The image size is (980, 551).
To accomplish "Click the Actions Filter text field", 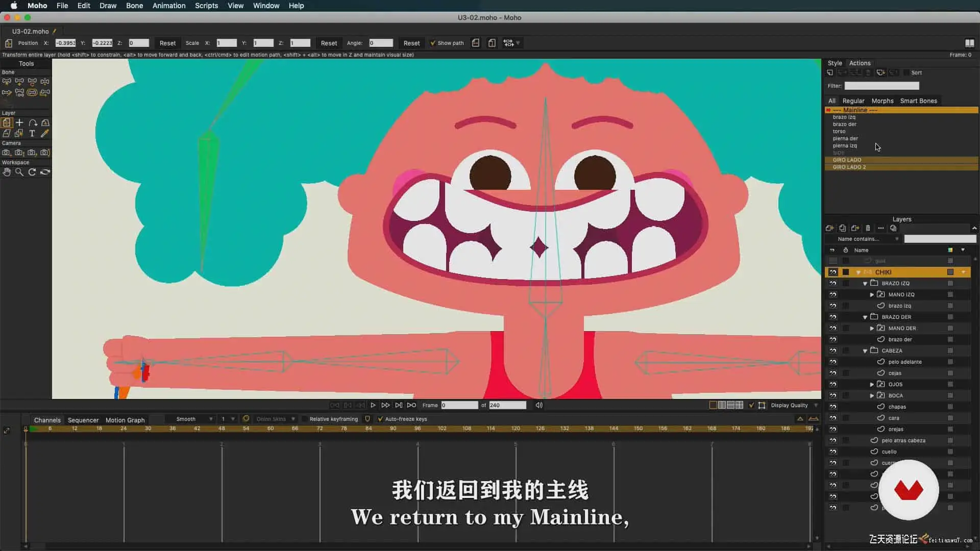I will (x=881, y=86).
